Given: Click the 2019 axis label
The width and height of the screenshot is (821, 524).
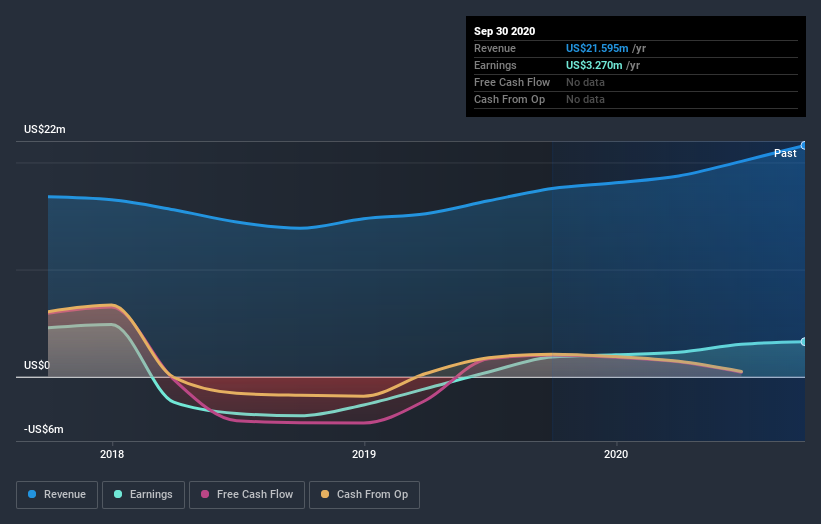Looking at the screenshot, I should point(364,454).
